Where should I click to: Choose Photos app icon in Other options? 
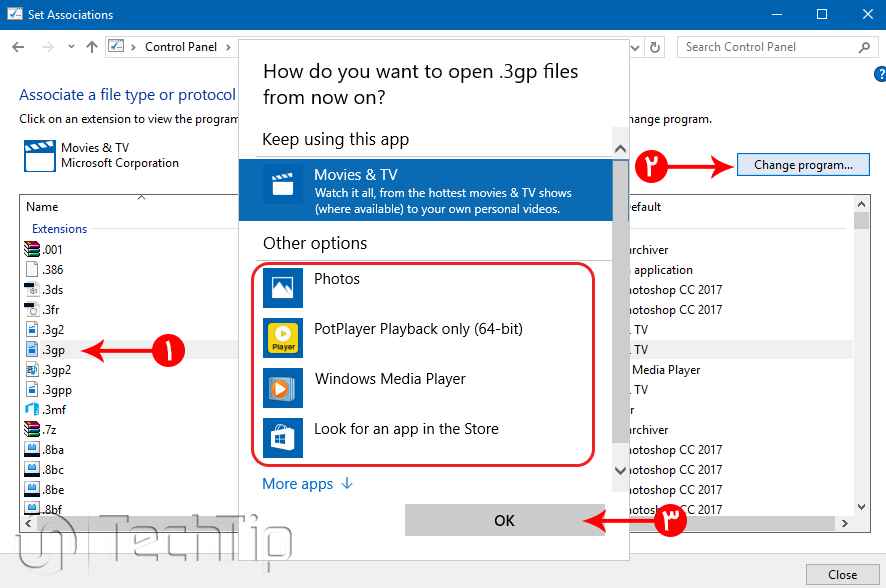283,288
